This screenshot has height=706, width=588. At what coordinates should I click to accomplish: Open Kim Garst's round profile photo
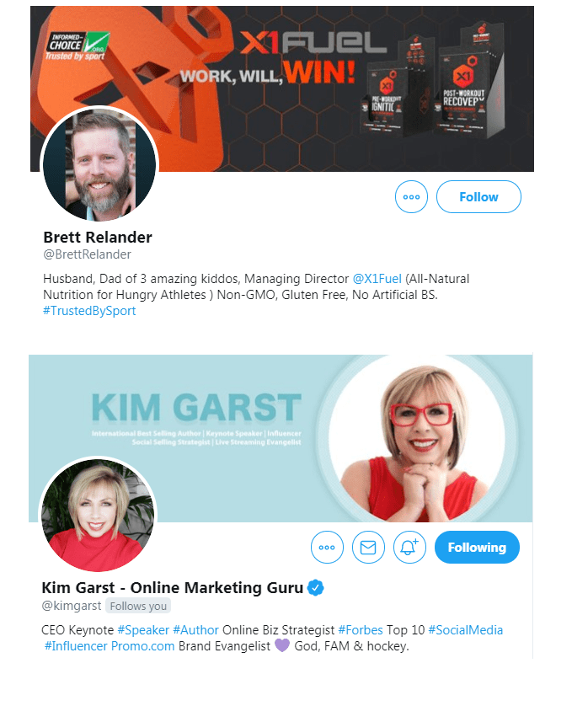98,515
